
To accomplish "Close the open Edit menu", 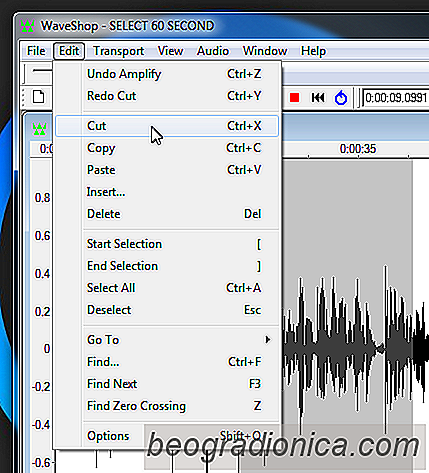I will [x=69, y=51].
